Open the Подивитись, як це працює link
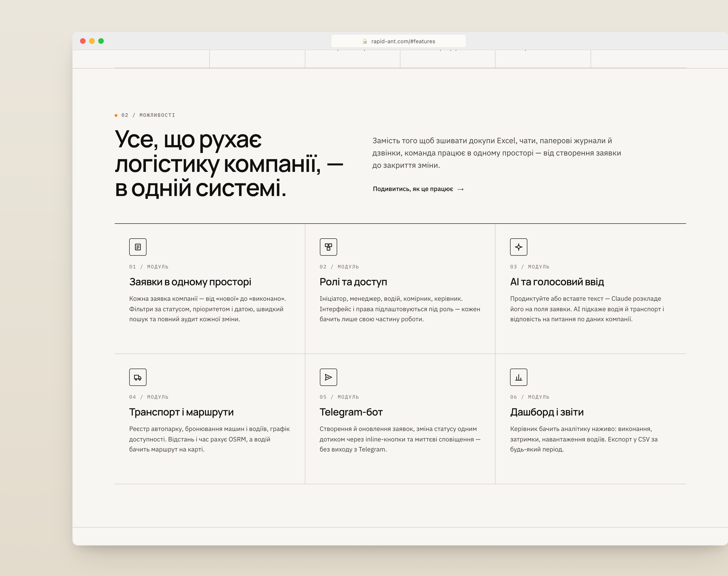 418,189
